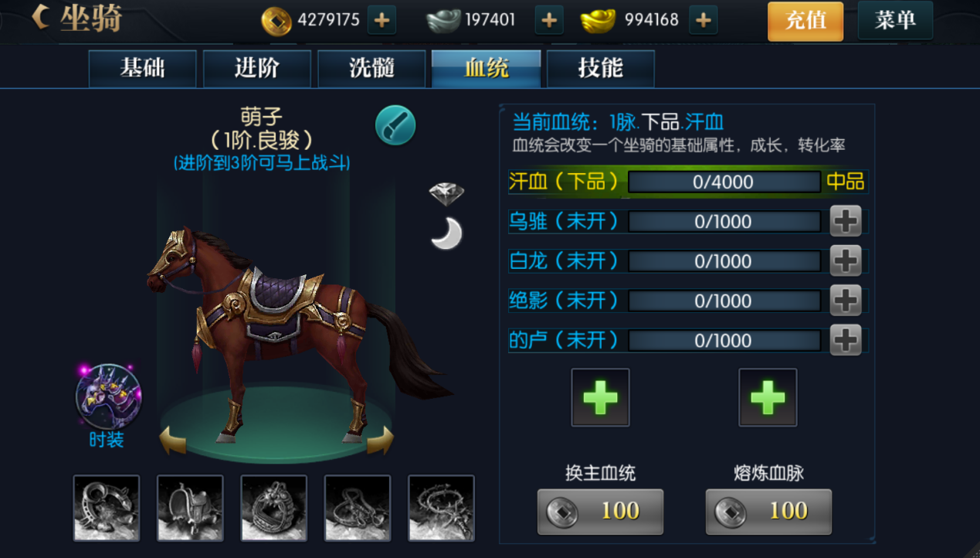The width and height of the screenshot is (980, 558).
Task: Select the thorned whip equipment slot
Action: click(x=441, y=508)
